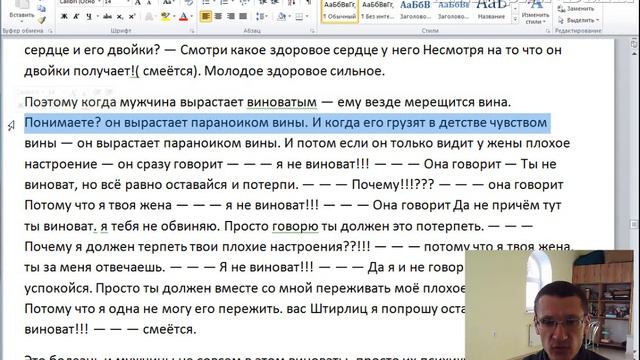Toggle subscript formatting
Screen dimensions: 640x360
click(120, 17)
